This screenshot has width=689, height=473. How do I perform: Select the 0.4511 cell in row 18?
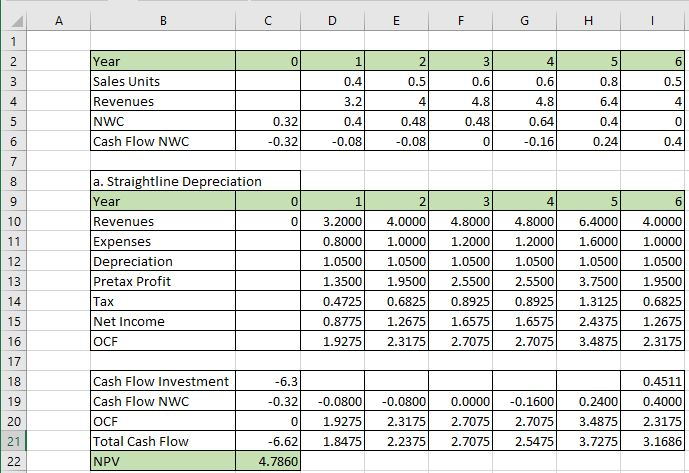(x=656, y=381)
